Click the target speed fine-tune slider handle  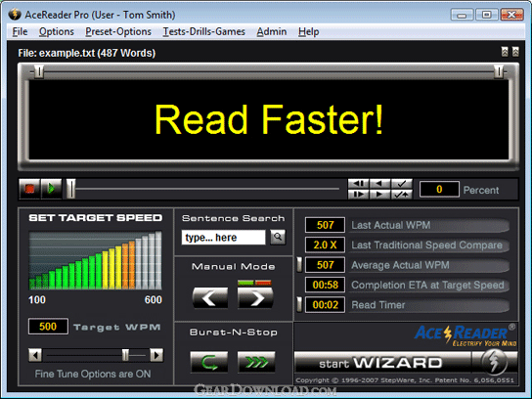coord(125,355)
